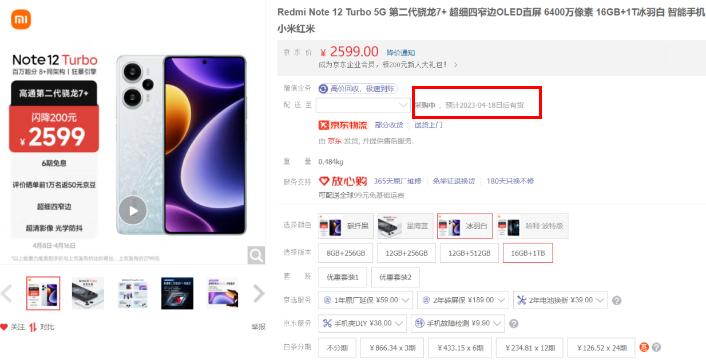Expand the 手机故障检测 ¥9.90 dropdown
This screenshot has width=706, height=360.
(457, 324)
